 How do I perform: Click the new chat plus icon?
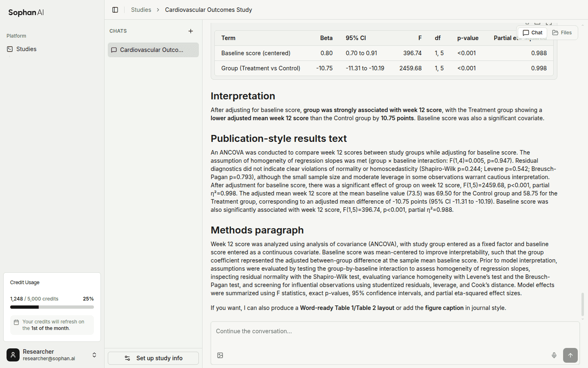tap(191, 31)
